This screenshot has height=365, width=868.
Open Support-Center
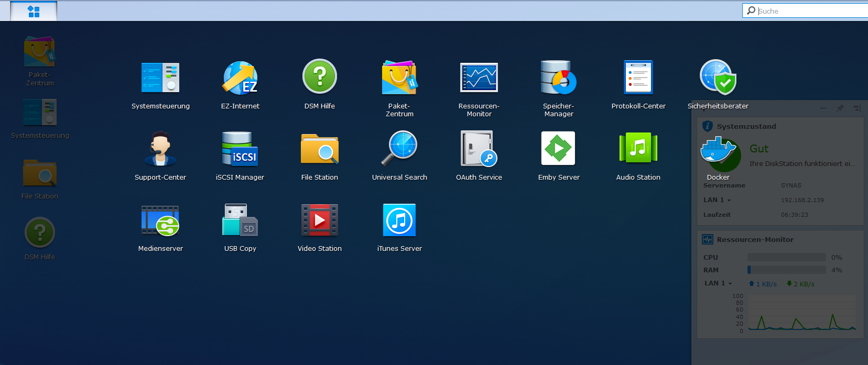click(x=160, y=149)
